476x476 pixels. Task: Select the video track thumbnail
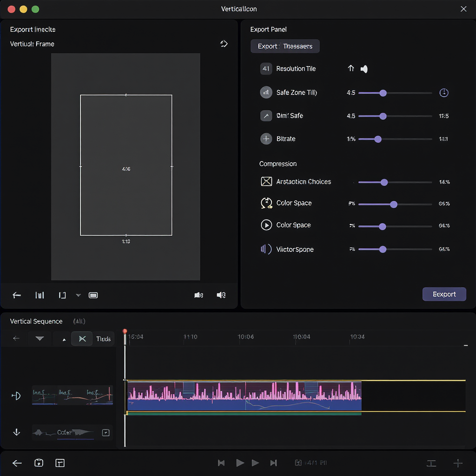(x=72, y=395)
